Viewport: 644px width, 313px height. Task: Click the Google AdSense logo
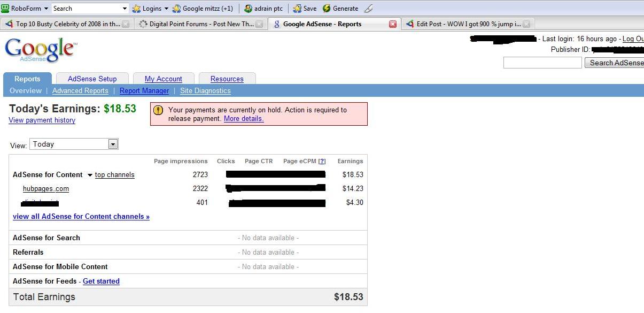point(41,49)
